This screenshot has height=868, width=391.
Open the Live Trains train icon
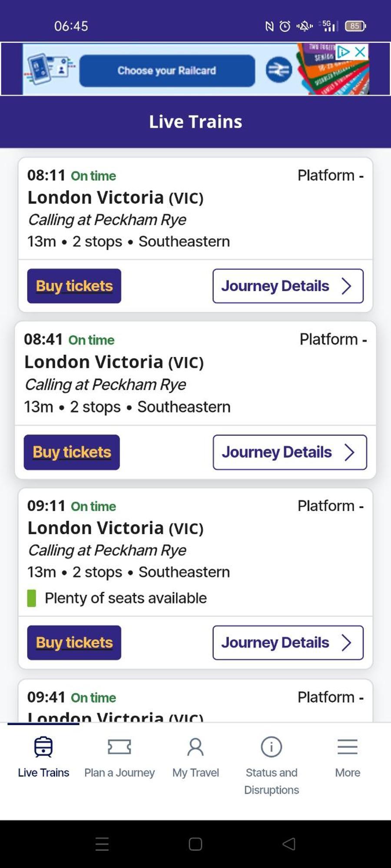point(43,747)
